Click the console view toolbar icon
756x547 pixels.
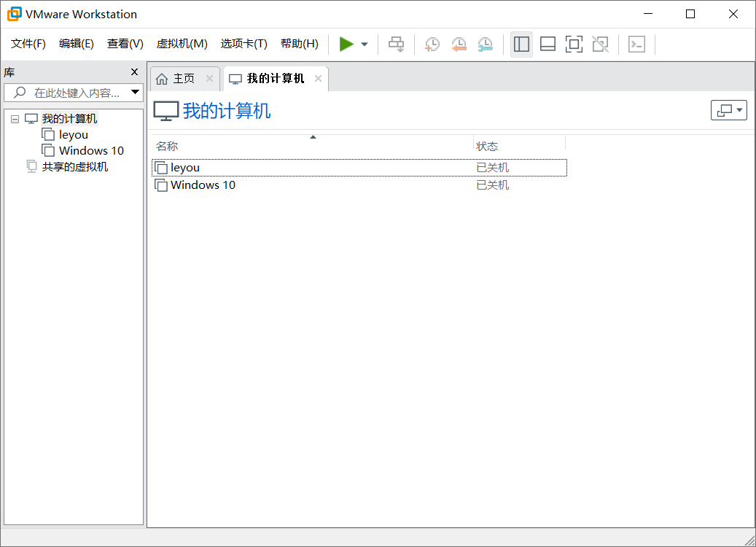(x=637, y=44)
